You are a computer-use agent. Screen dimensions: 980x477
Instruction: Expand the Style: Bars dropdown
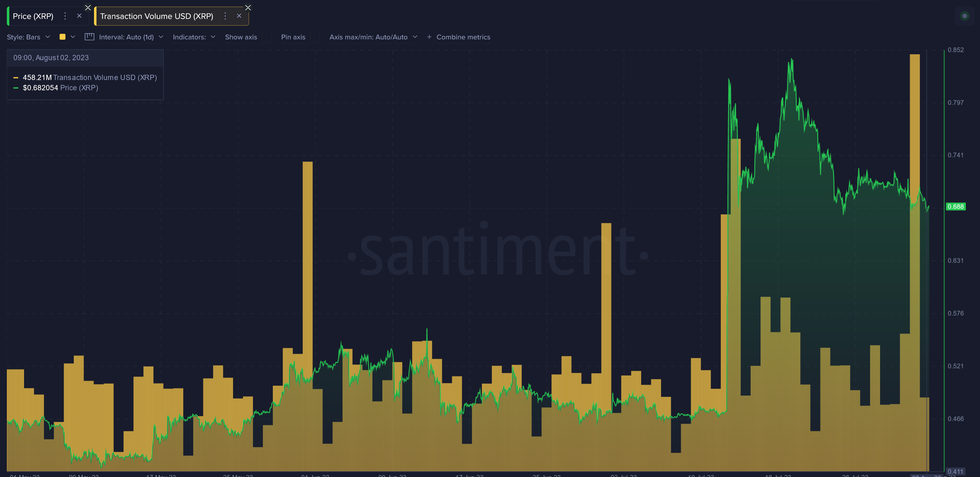[x=28, y=37]
